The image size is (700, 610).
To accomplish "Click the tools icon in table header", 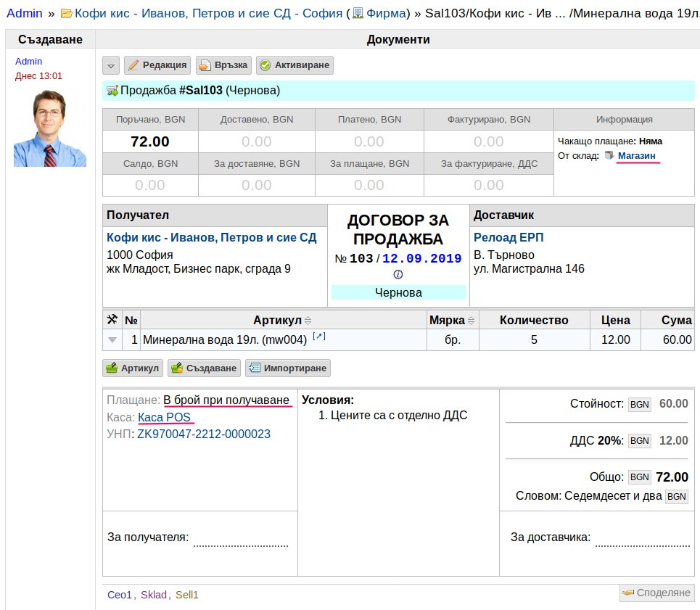I will click(112, 319).
